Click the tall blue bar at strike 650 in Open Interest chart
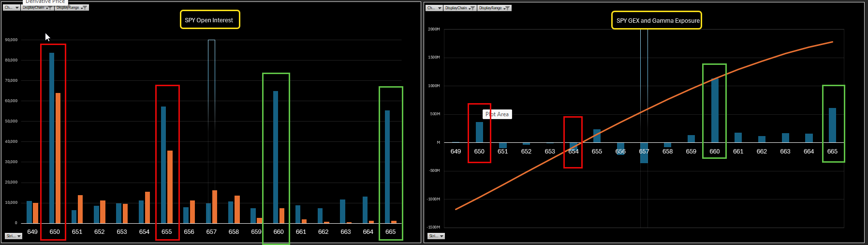This screenshot has height=245, width=868. [x=52, y=138]
